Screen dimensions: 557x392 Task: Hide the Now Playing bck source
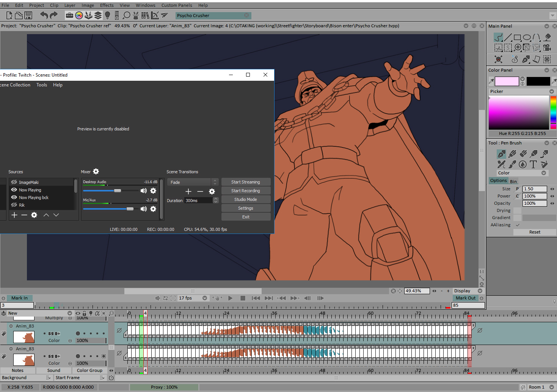coord(14,198)
